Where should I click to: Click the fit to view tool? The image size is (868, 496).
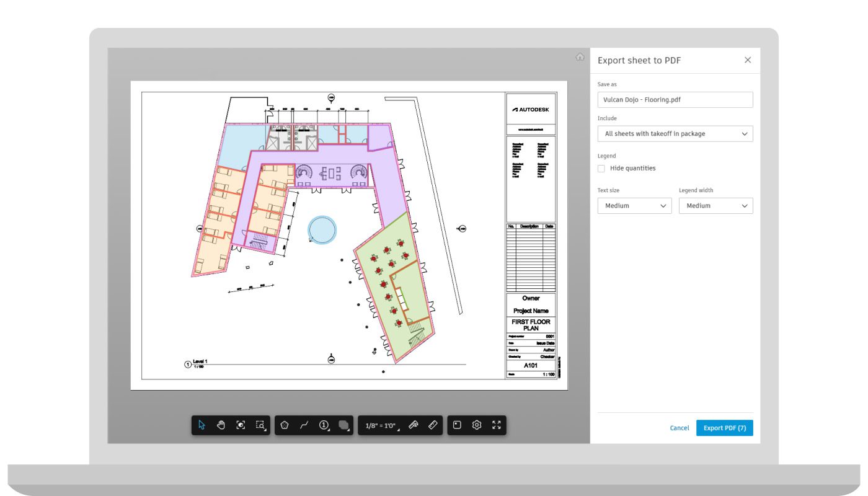241,425
